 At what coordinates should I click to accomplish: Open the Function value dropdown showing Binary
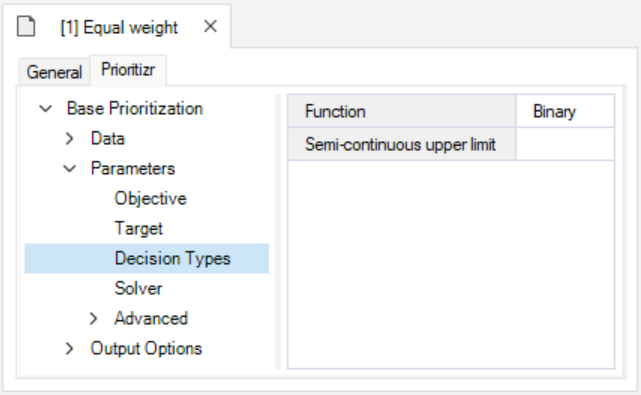[x=565, y=111]
